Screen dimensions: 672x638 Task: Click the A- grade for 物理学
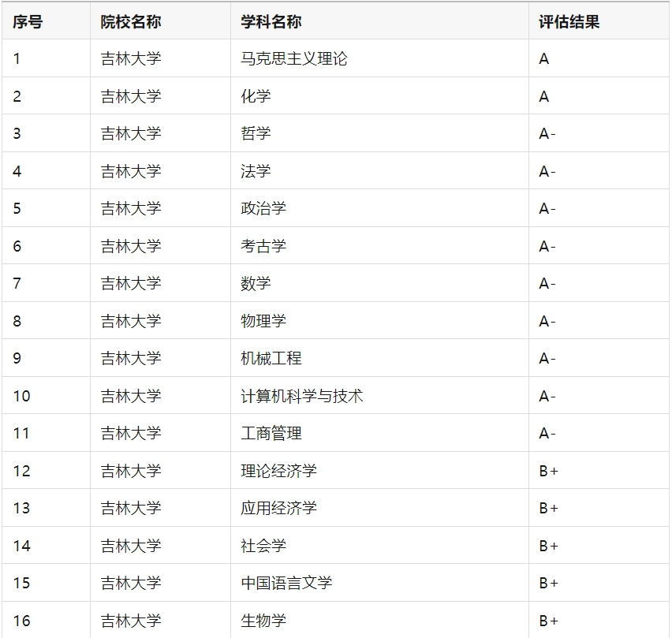coord(547,321)
